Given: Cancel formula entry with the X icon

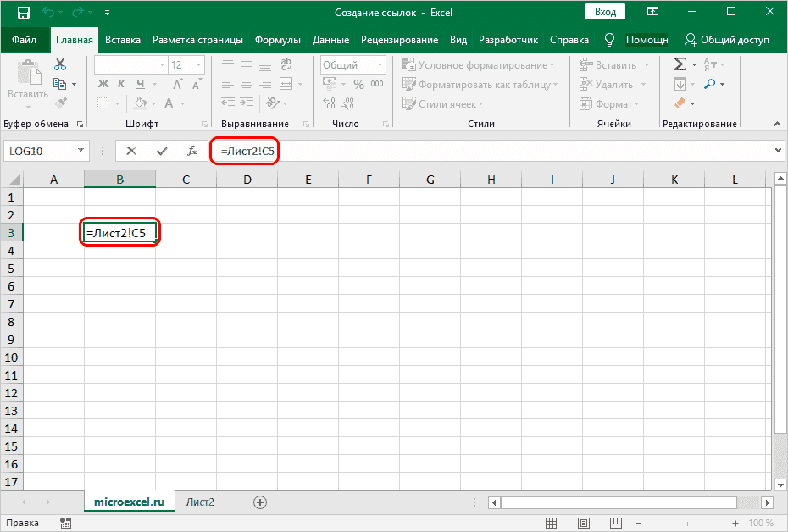Looking at the screenshot, I should click(131, 151).
